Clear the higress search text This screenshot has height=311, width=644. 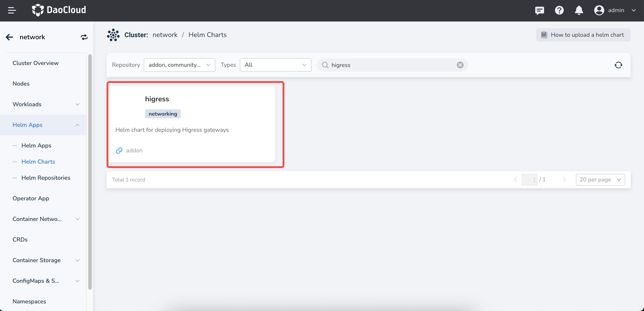pos(460,65)
